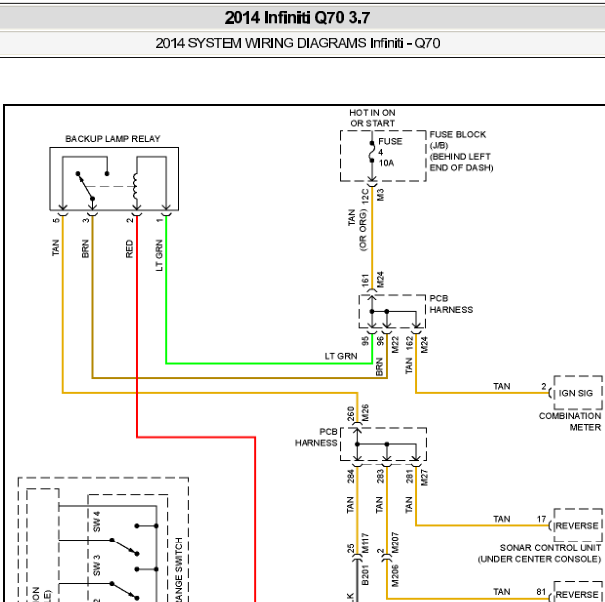Click connector label "M207"
The height and width of the screenshot is (602, 605).
point(395,543)
